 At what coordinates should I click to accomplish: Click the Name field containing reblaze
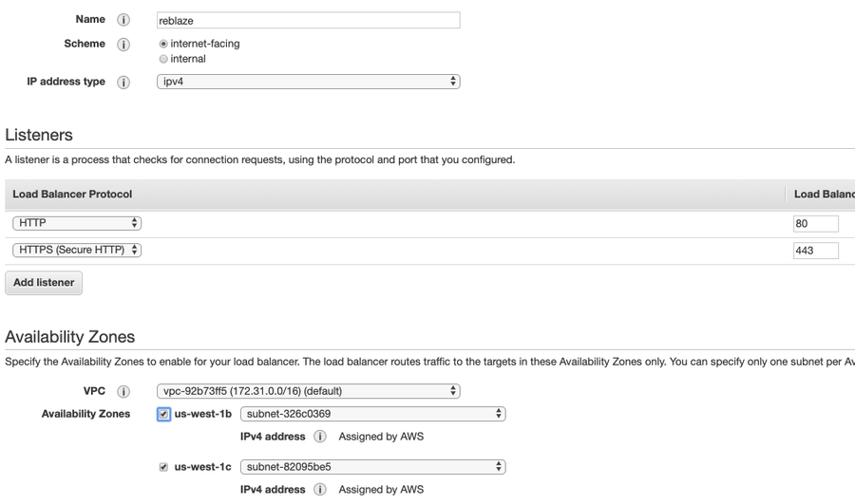[x=308, y=20]
